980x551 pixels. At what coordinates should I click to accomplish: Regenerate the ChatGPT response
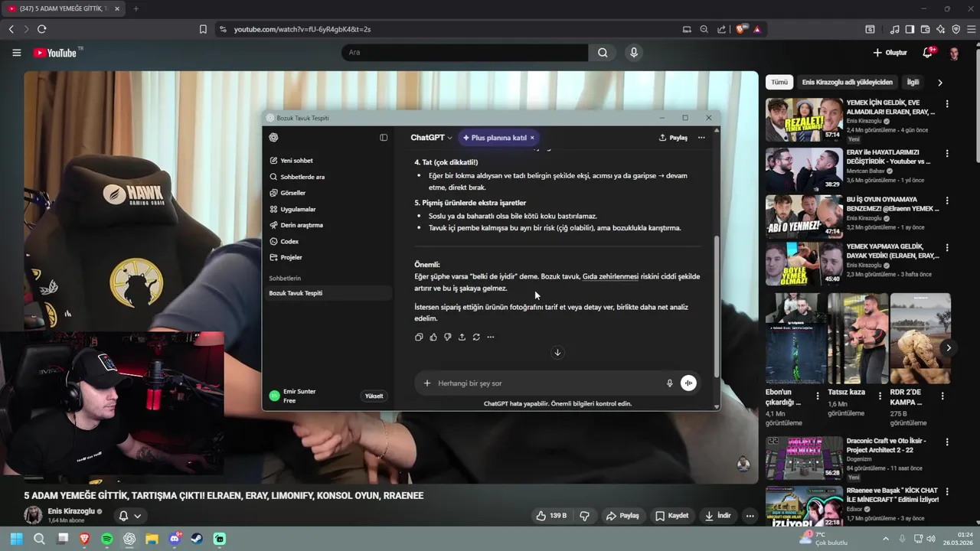pyautogui.click(x=476, y=337)
